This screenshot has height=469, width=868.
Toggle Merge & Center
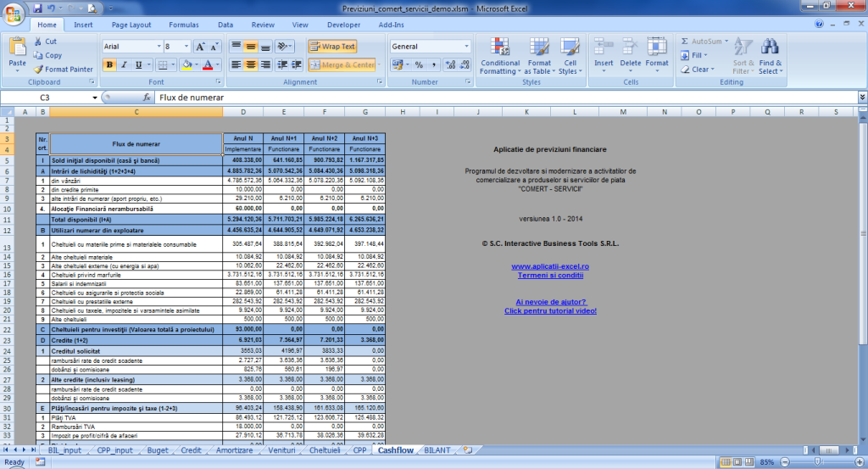[342, 64]
